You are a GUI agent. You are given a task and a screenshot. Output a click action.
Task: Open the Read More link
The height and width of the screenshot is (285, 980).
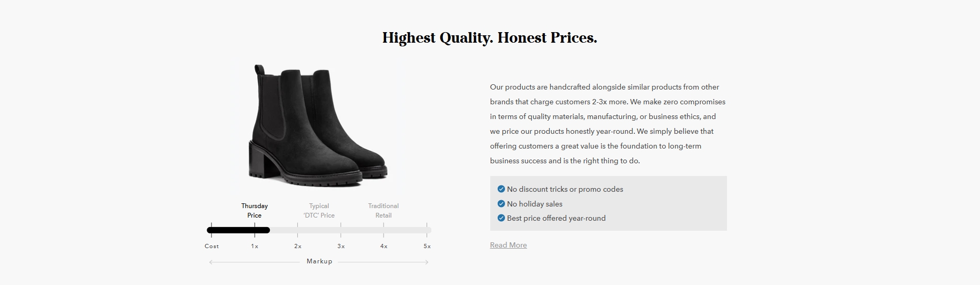point(508,245)
